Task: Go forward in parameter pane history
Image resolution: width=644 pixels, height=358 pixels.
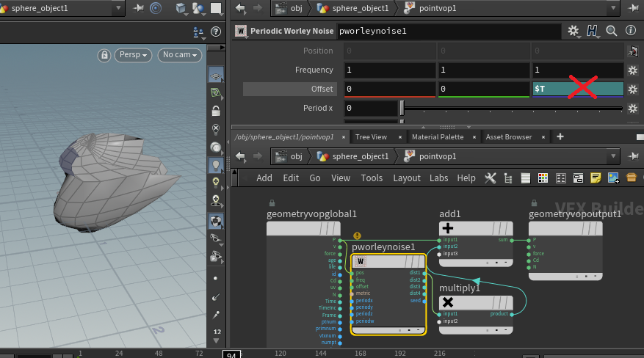Action: click(258, 8)
